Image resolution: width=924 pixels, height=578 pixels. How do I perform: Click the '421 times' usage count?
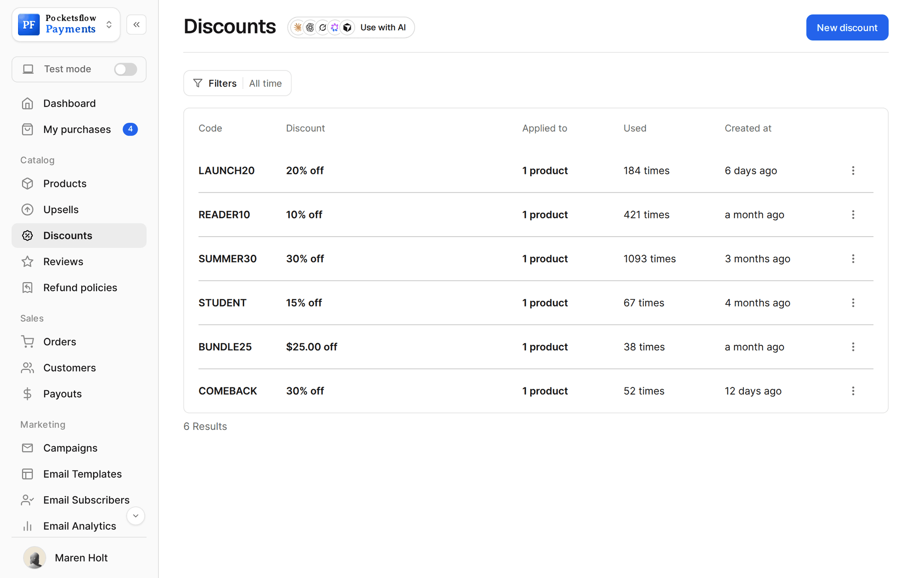click(x=647, y=214)
